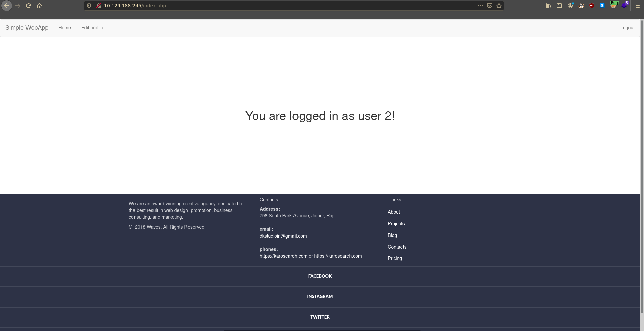
Task: Open the Pricing footer link
Action: 395,258
